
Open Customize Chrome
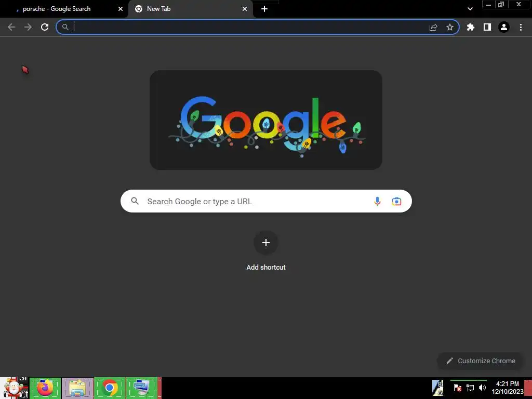[x=481, y=361]
